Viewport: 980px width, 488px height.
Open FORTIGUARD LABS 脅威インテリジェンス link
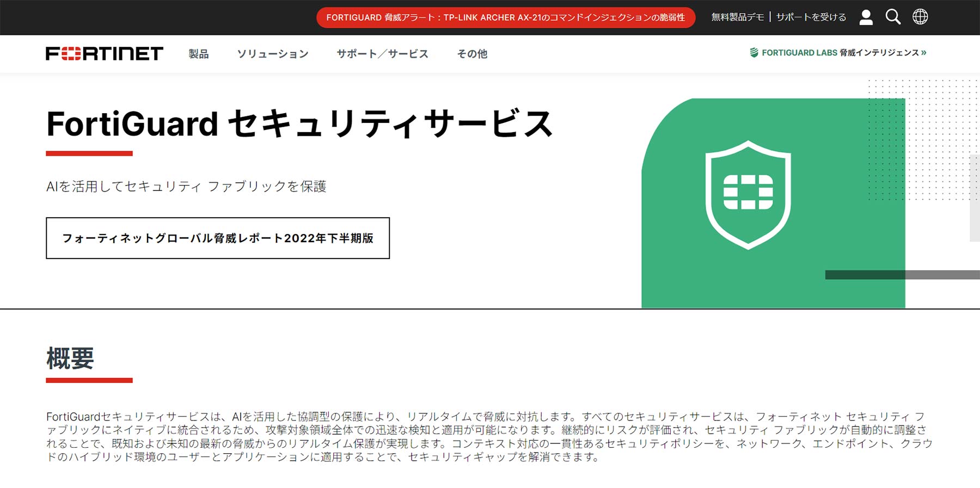tap(838, 53)
